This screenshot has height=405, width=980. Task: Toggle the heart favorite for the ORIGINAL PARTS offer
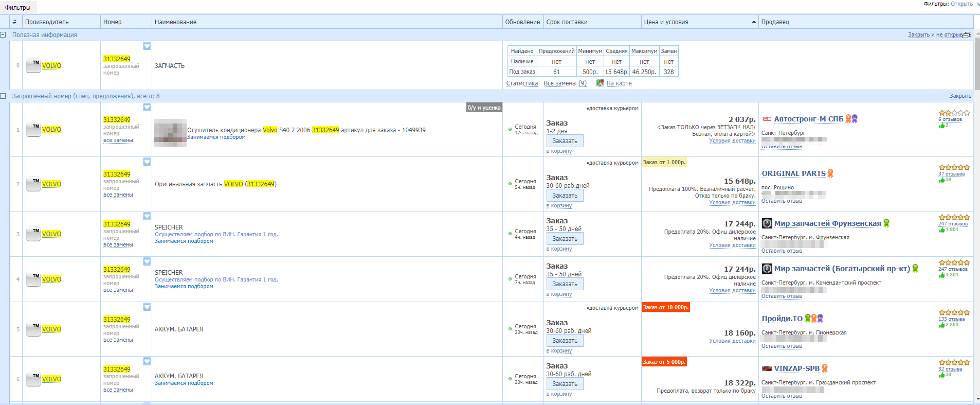pos(147,162)
